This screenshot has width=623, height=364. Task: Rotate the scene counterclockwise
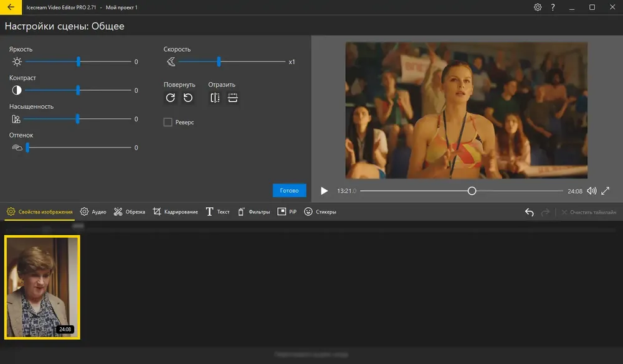pos(188,98)
